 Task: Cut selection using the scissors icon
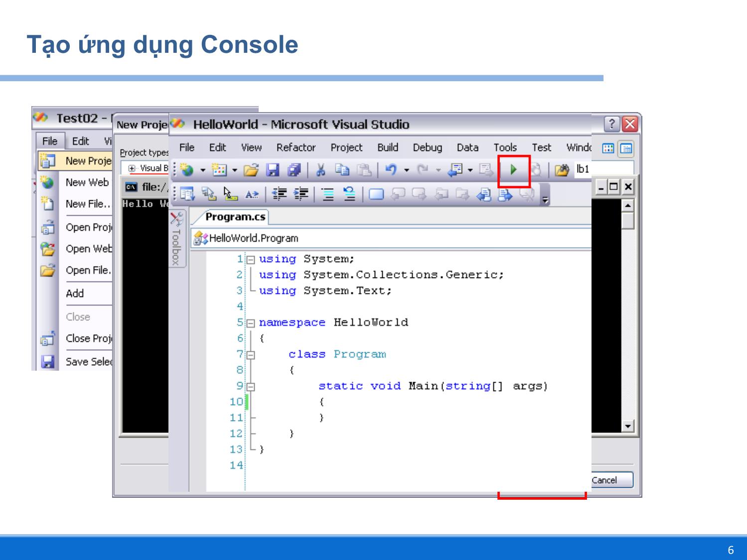pos(320,170)
